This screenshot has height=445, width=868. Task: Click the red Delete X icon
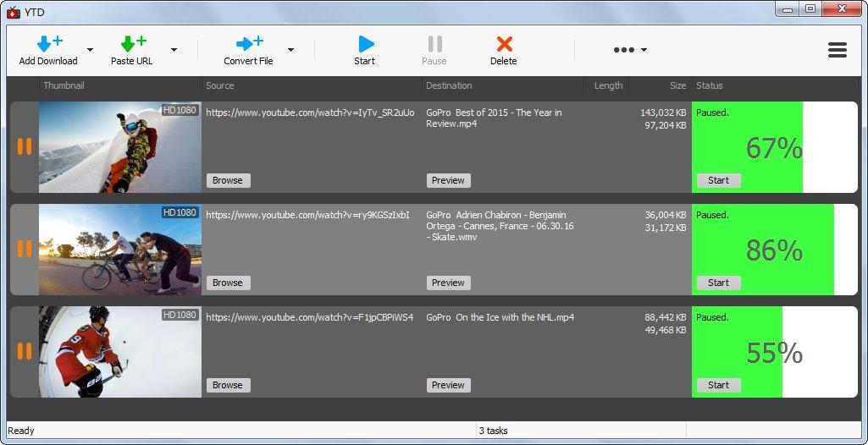coord(505,44)
